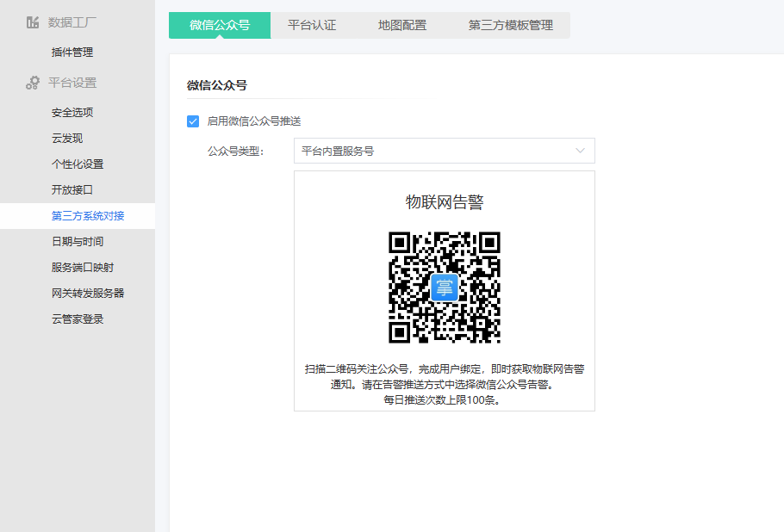Switch to 平台认证 tab
Screen dimensions: 784x532
pyautogui.click(x=312, y=25)
